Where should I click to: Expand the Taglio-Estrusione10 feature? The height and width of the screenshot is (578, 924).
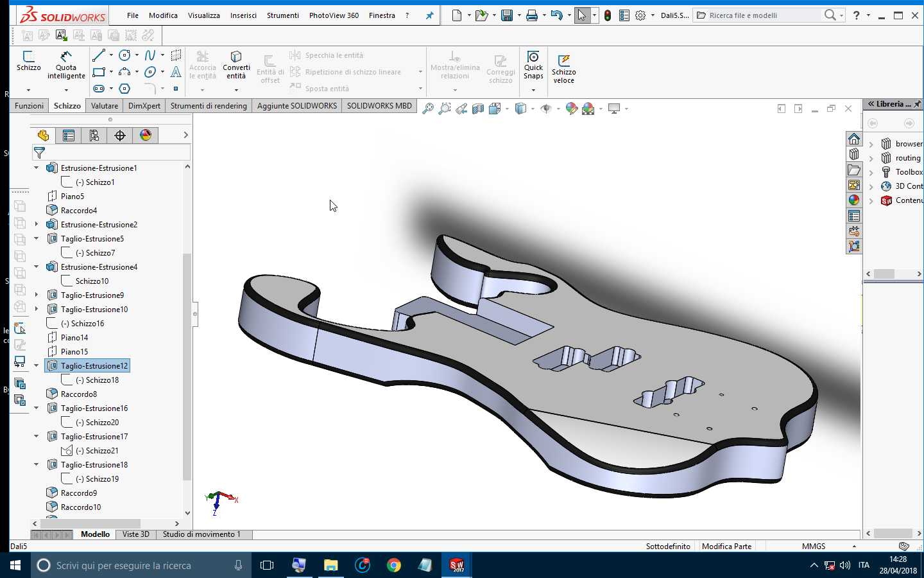pos(37,309)
